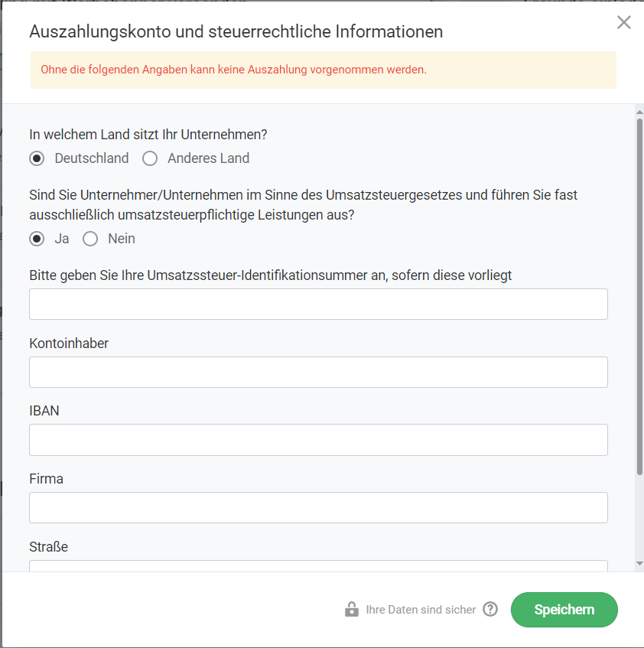Click the vertical scrollbar thumb
Screen dimensions: 644x648
point(639,297)
